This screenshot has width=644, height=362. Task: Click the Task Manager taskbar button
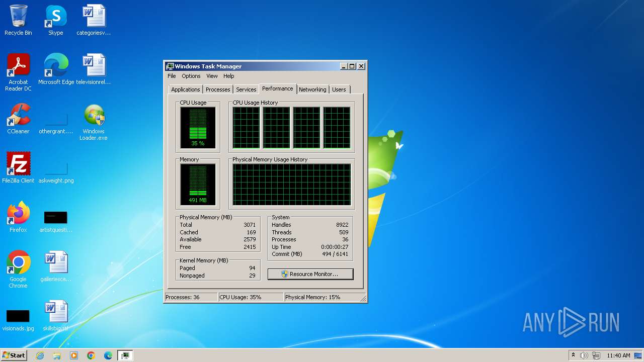125,355
